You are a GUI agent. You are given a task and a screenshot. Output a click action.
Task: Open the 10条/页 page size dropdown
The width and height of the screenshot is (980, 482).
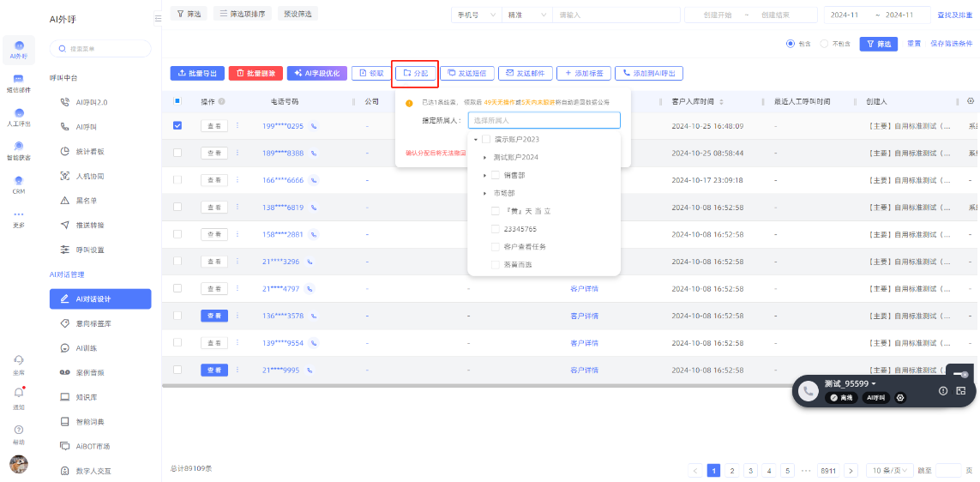point(888,471)
